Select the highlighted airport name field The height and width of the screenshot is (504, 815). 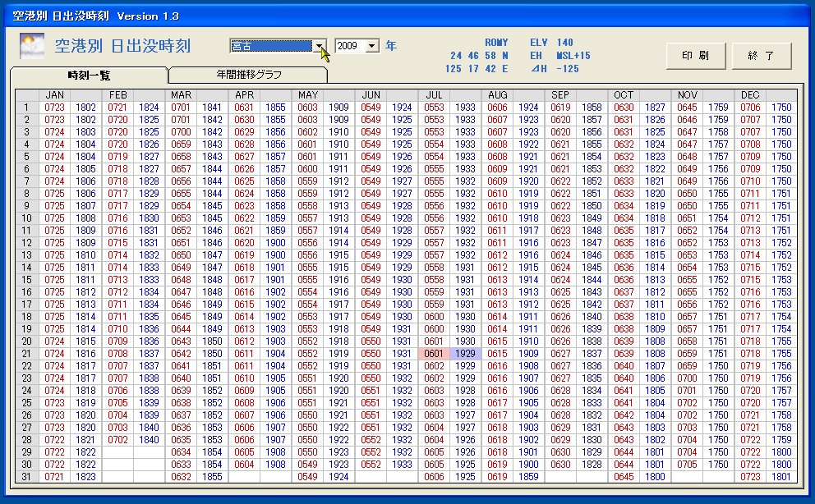(272, 46)
